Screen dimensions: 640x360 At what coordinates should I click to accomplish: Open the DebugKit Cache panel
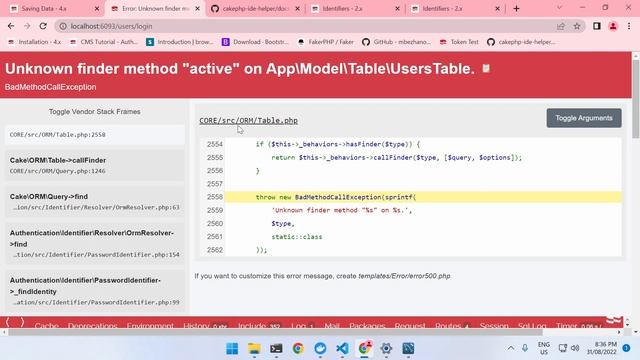47,325
